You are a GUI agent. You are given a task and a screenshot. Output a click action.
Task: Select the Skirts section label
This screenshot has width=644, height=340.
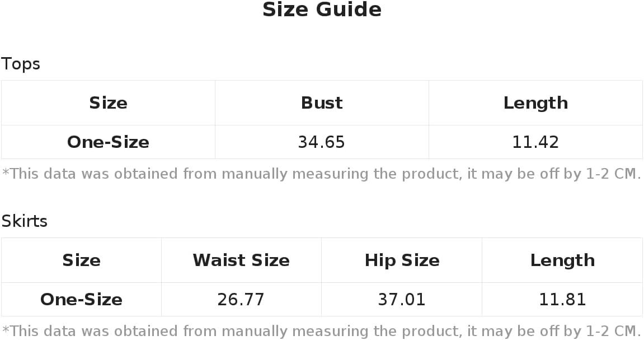click(x=24, y=221)
